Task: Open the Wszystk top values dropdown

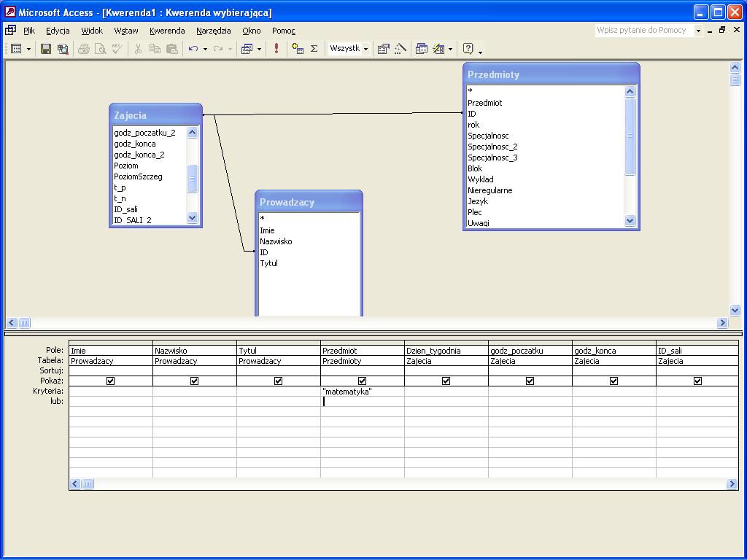Action: click(366, 49)
